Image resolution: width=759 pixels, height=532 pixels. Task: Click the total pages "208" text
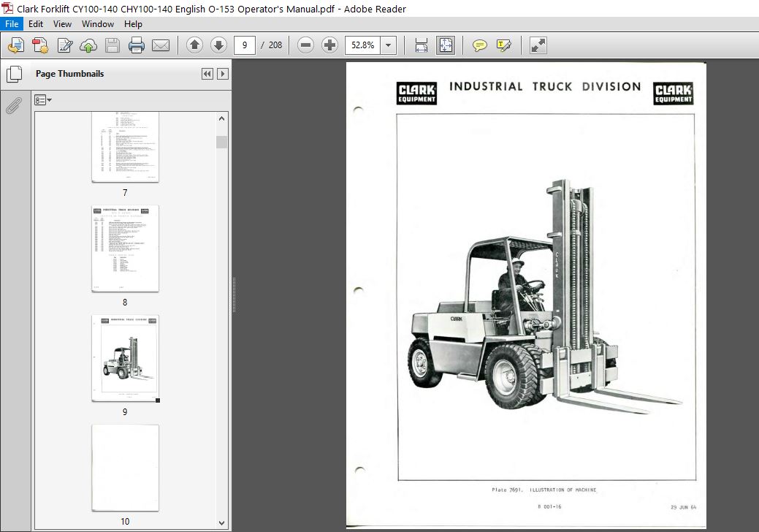(275, 45)
